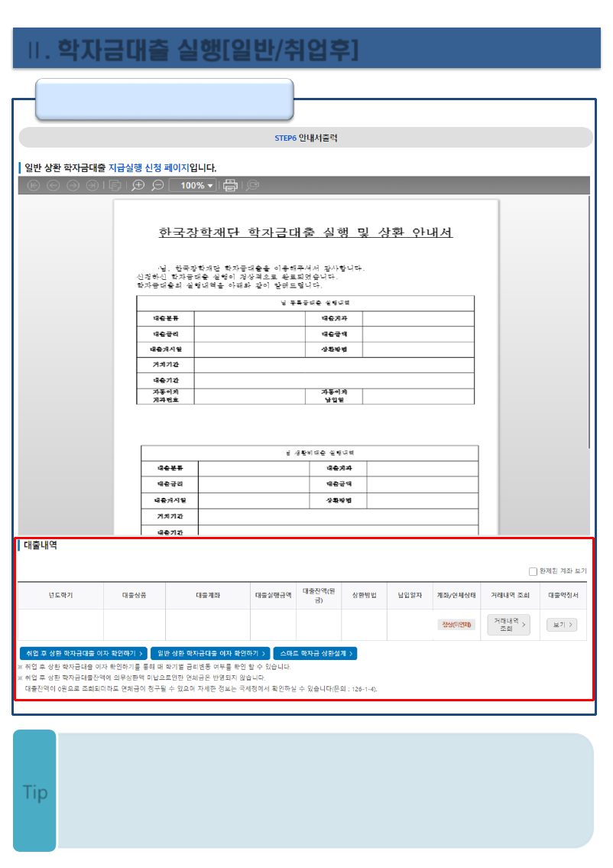Screen dimensions: 613x868
Task: Click the 년도학기 column header
Action: pos(60,595)
